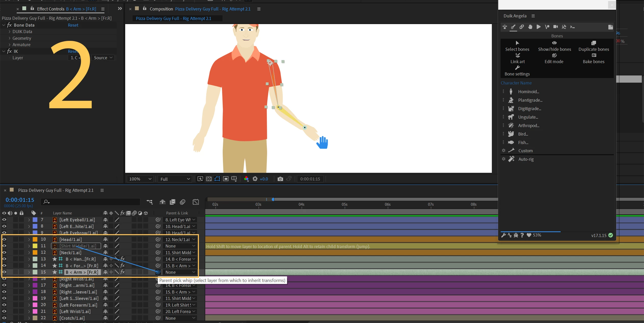Image resolution: width=644 pixels, height=323 pixels.
Task: Open Bone settings wrench icon
Action: tap(517, 68)
